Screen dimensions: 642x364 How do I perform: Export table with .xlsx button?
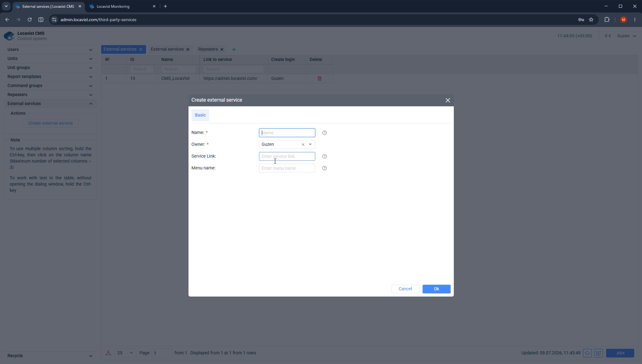coord(620,353)
